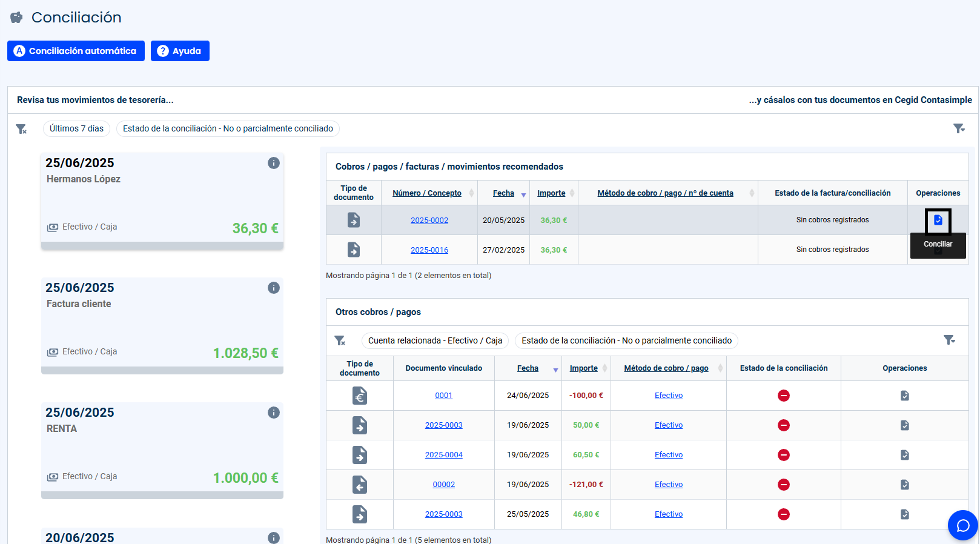980x544 pixels.
Task: Open filter options in Otros cobros / pagos
Action: click(x=949, y=340)
